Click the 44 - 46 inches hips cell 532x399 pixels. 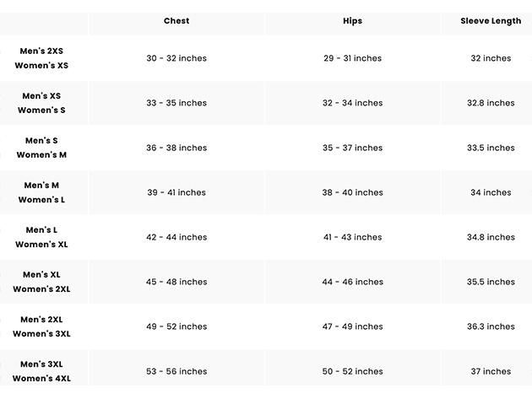352,282
